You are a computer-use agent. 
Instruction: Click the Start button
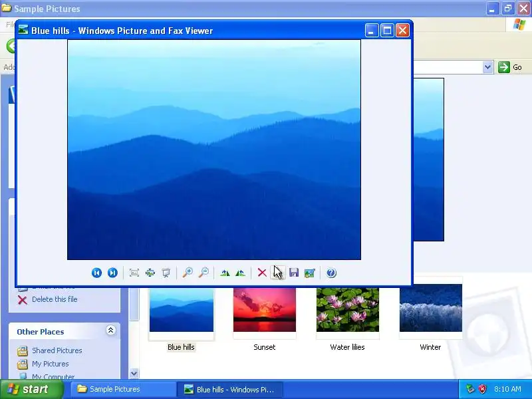[x=32, y=389]
